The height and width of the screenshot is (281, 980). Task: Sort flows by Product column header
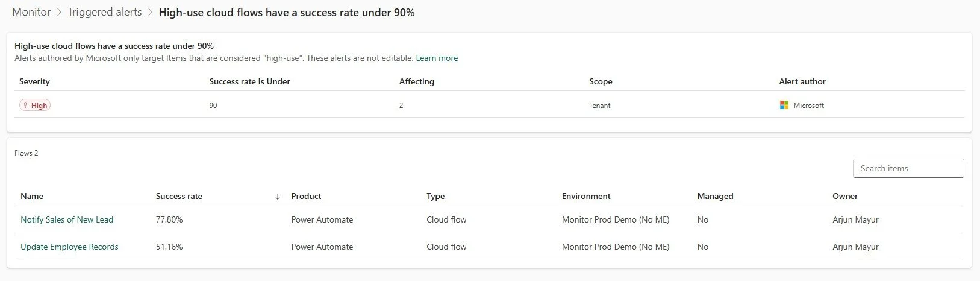tap(306, 196)
